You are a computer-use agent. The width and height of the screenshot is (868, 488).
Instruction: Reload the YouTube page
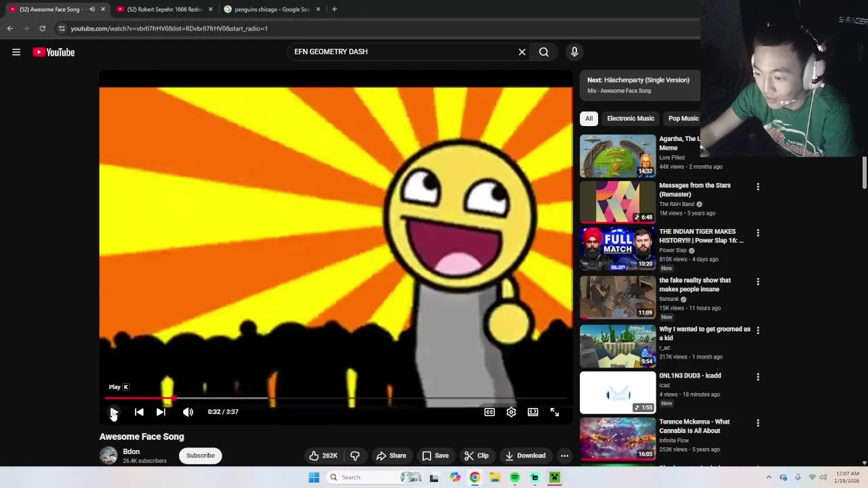coord(42,28)
